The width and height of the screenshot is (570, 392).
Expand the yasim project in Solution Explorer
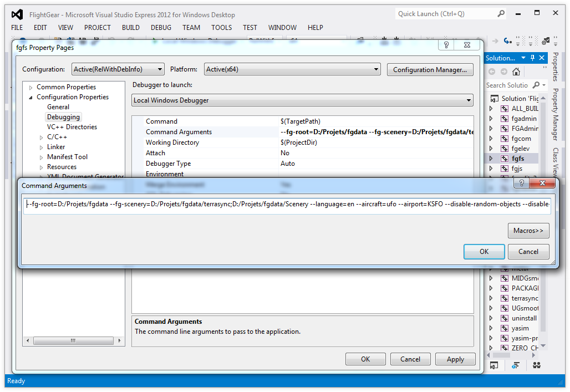(x=491, y=328)
